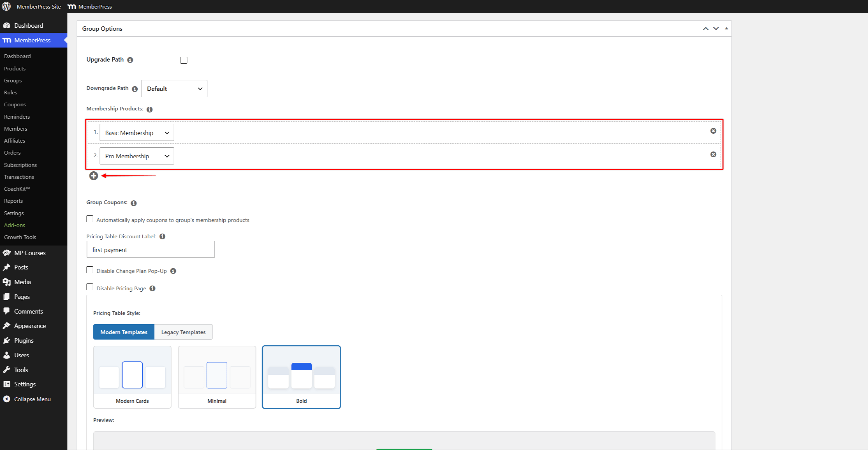Remove the Basic Membership row
The width and height of the screenshot is (868, 450).
(713, 131)
